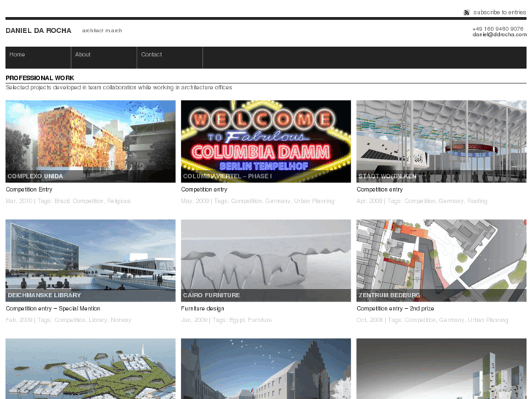Open the floating islands rendering thumbnail
Screen dimensions: 532x399
tap(91, 369)
